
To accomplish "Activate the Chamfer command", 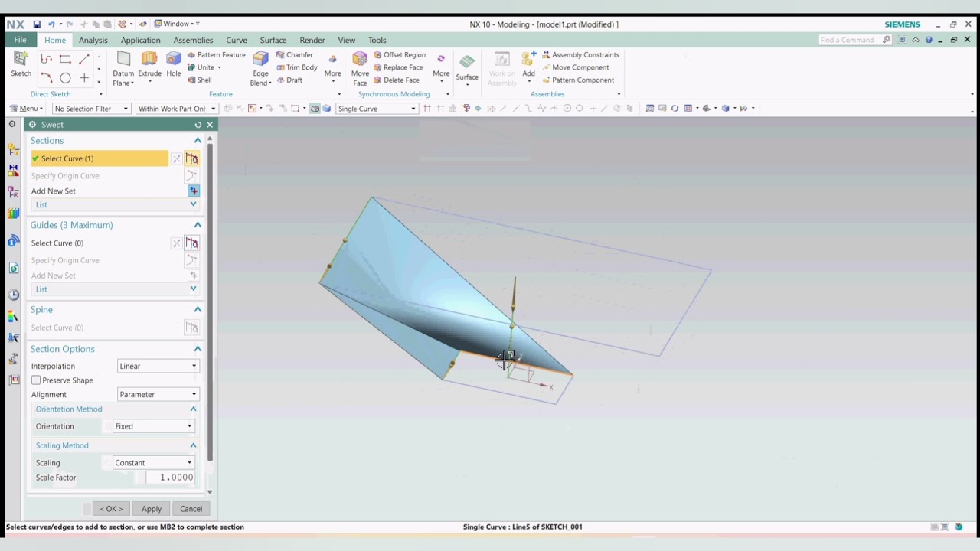I will click(294, 54).
